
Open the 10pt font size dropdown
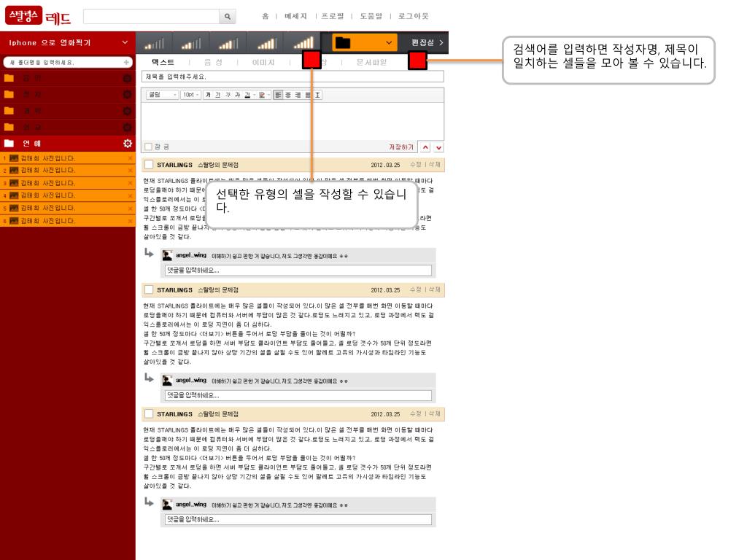click(x=190, y=95)
